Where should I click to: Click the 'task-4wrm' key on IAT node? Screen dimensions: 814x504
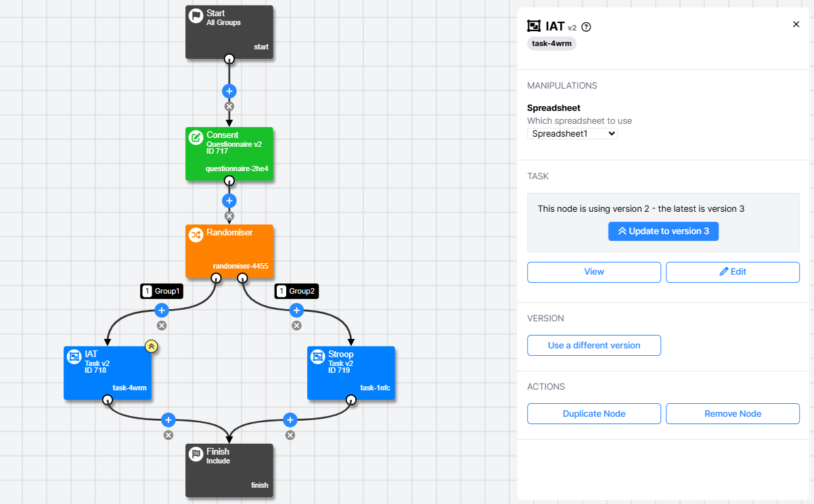click(130, 388)
